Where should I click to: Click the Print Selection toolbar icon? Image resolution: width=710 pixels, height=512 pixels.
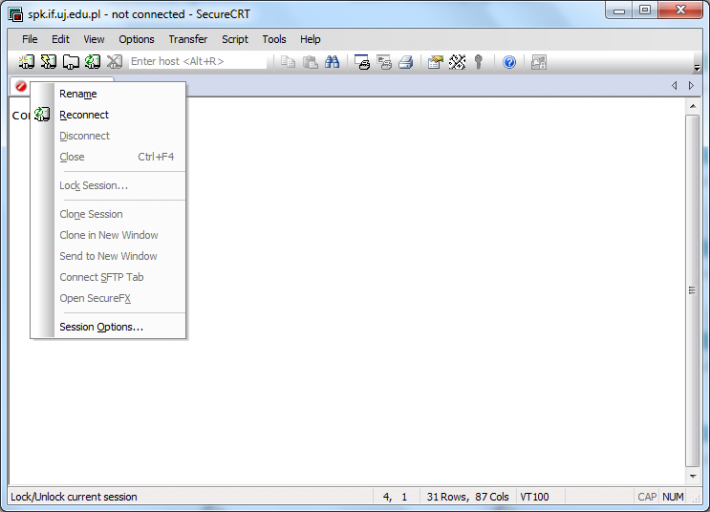384,62
